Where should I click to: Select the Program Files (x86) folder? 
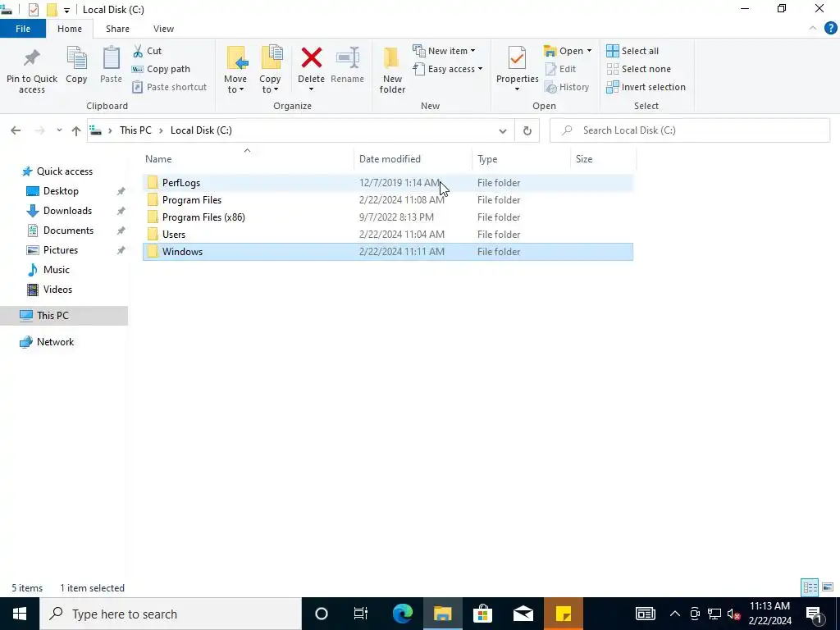tap(388, 217)
